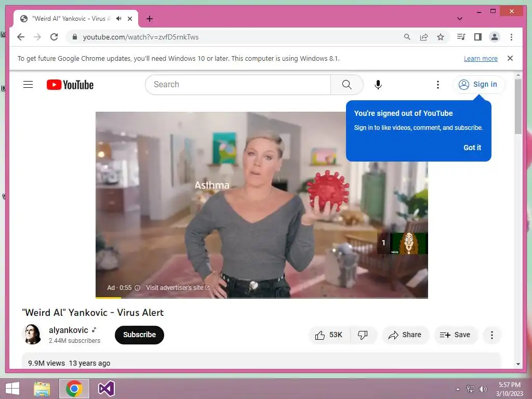The width and height of the screenshot is (532, 399).
Task: Open the alyankovic channel name
Action: click(x=68, y=330)
